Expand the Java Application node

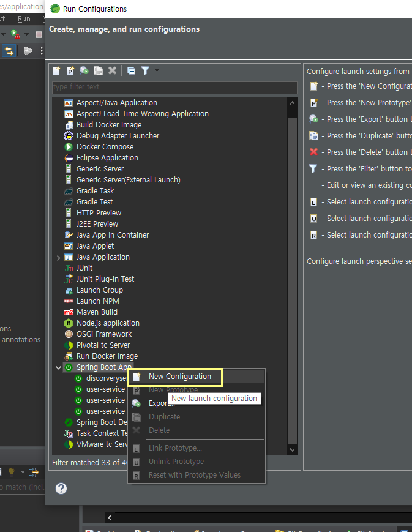58,258
